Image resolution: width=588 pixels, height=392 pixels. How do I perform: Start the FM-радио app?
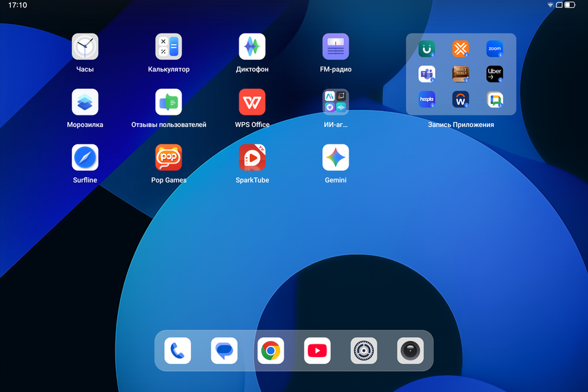click(x=336, y=46)
